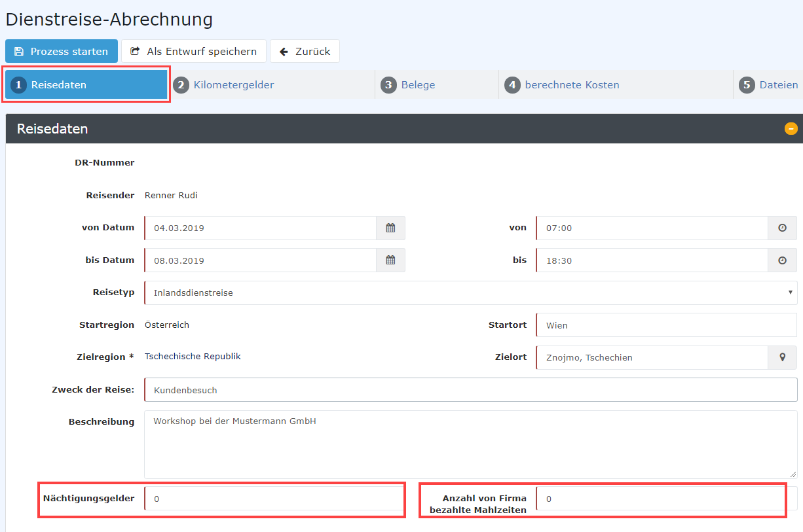The image size is (803, 532).
Task: Click Tschechische Republik Zielregion link
Action: [193, 356]
